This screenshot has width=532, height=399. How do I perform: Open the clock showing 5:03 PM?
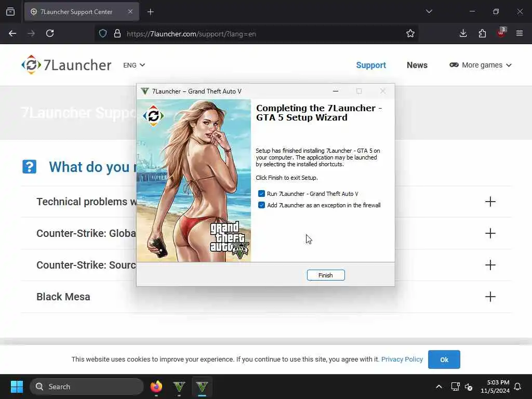point(495,387)
